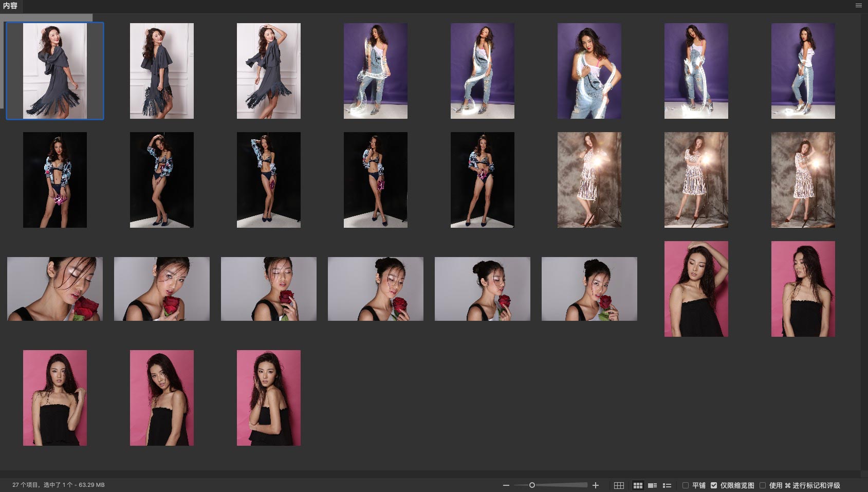Click the plus icon to enlarge thumbnails
This screenshot has width=868, height=492.
596,485
